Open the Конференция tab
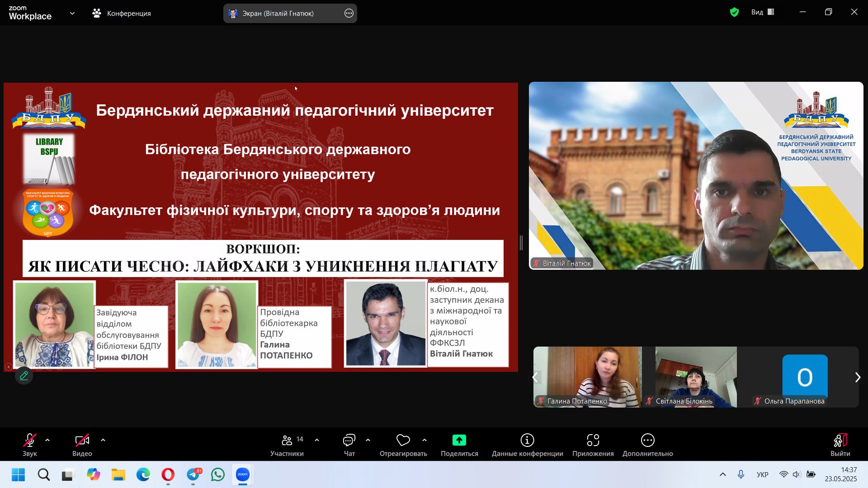 click(122, 14)
